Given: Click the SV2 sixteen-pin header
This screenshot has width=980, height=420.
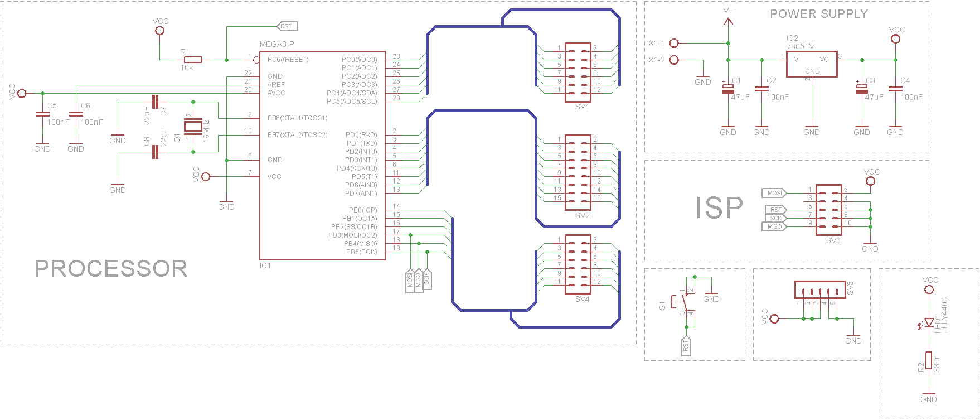Looking at the screenshot, I should tap(578, 172).
